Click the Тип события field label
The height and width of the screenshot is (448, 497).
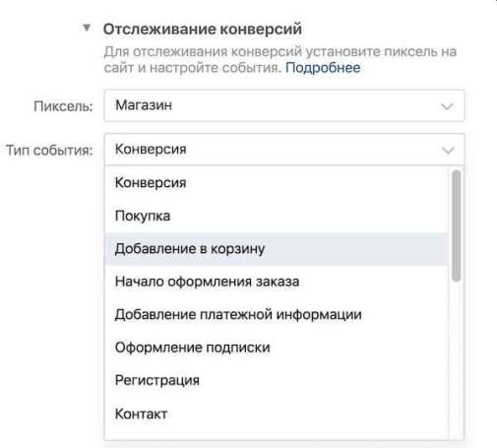click(x=50, y=151)
